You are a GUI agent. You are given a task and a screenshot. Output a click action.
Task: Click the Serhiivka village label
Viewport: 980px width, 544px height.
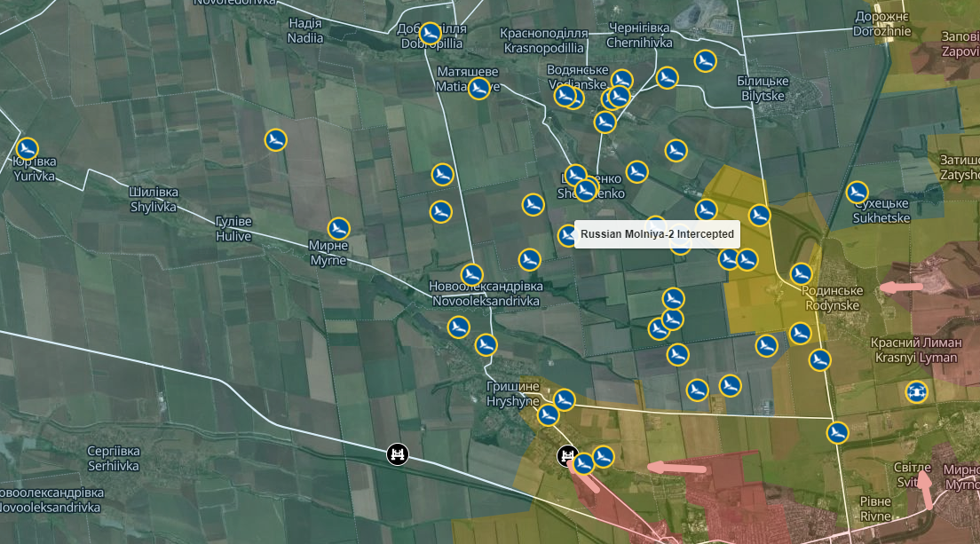[113, 459]
